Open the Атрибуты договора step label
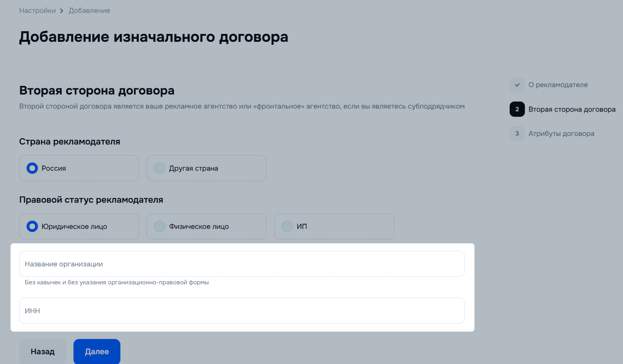This screenshot has height=364, width=623. (561, 134)
